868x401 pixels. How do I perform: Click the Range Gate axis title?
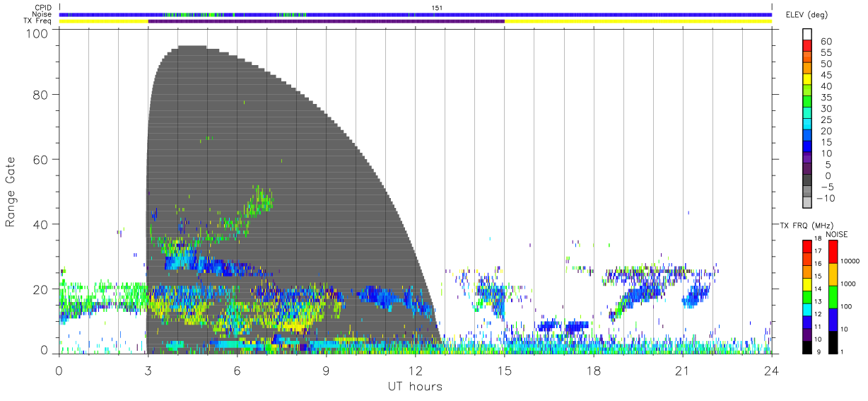point(11,192)
